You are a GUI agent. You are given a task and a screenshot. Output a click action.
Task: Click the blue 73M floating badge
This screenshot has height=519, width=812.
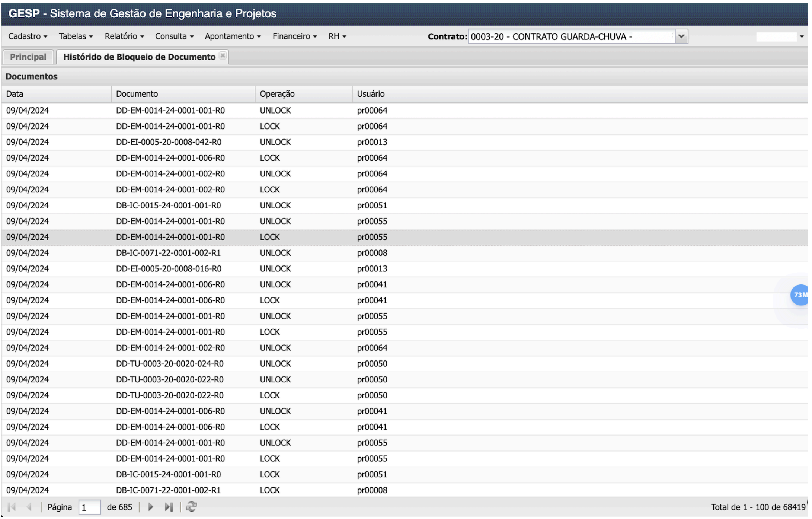tap(800, 295)
